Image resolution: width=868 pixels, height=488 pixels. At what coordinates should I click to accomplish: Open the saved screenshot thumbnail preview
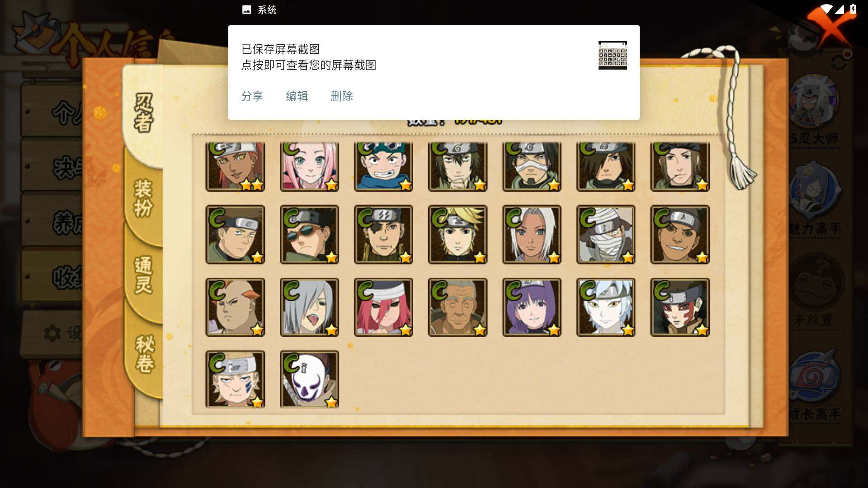(x=613, y=55)
